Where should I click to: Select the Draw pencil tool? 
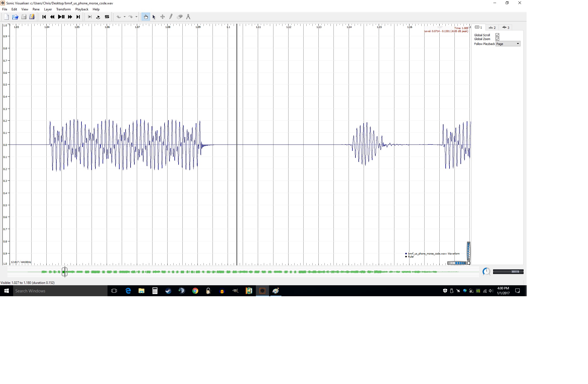[171, 17]
